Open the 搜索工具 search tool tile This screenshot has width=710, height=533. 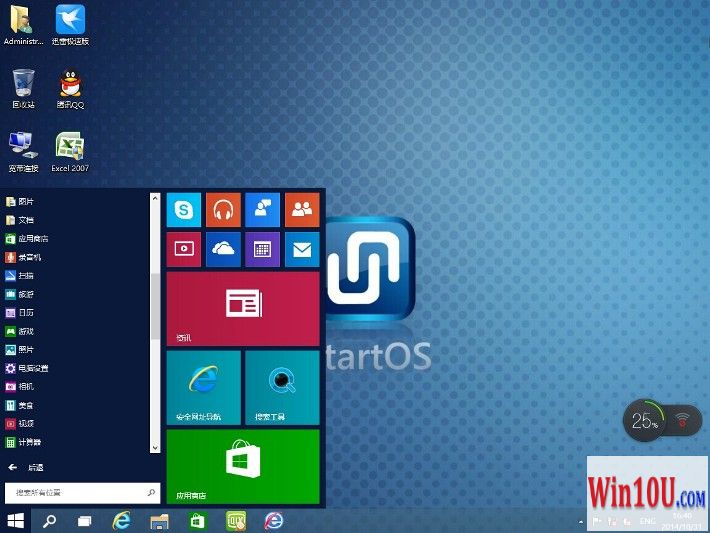tap(283, 388)
